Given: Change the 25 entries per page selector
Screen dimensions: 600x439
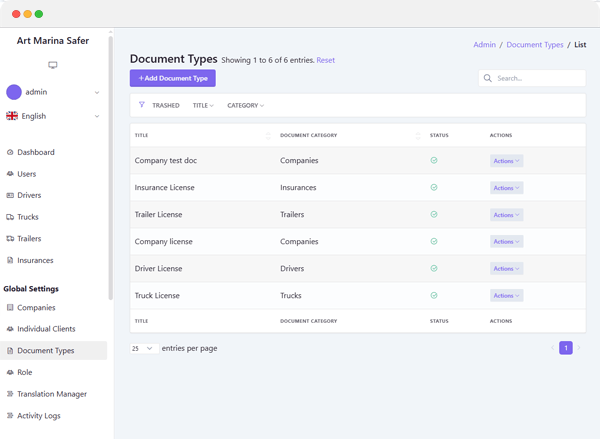Looking at the screenshot, I should point(144,348).
